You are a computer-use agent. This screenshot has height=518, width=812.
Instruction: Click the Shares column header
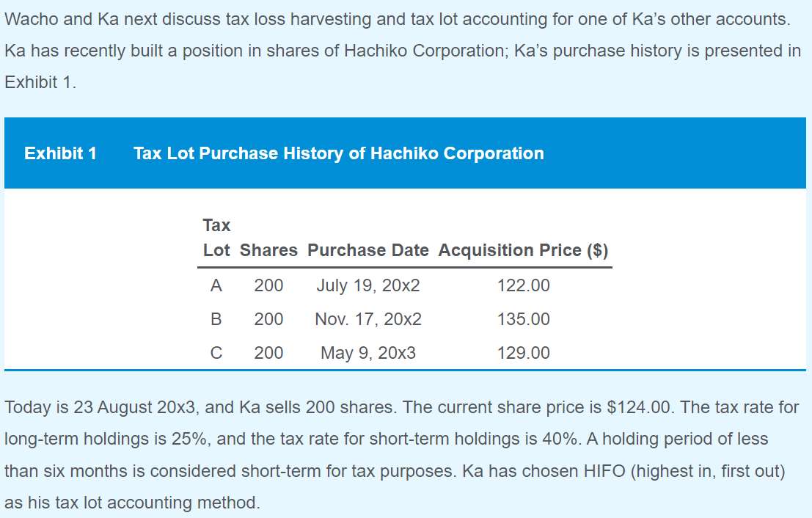point(268,250)
